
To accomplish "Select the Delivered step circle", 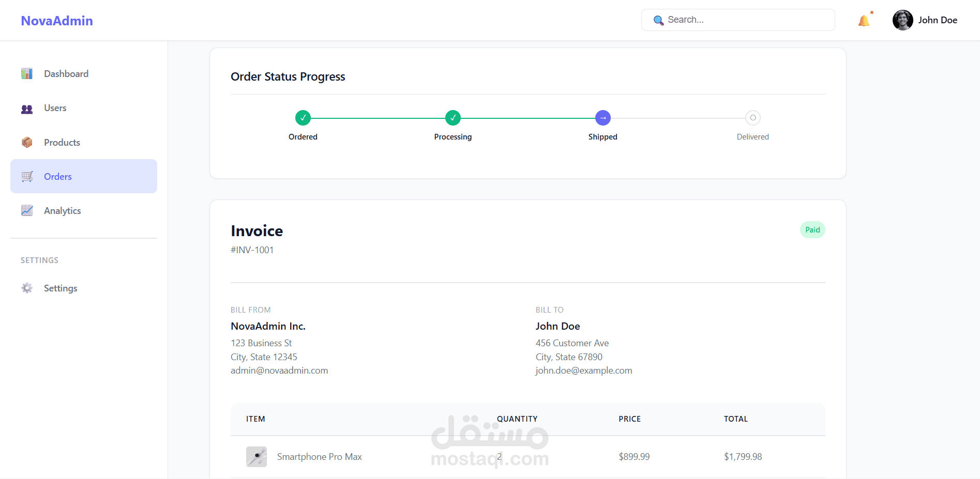I will click(753, 118).
